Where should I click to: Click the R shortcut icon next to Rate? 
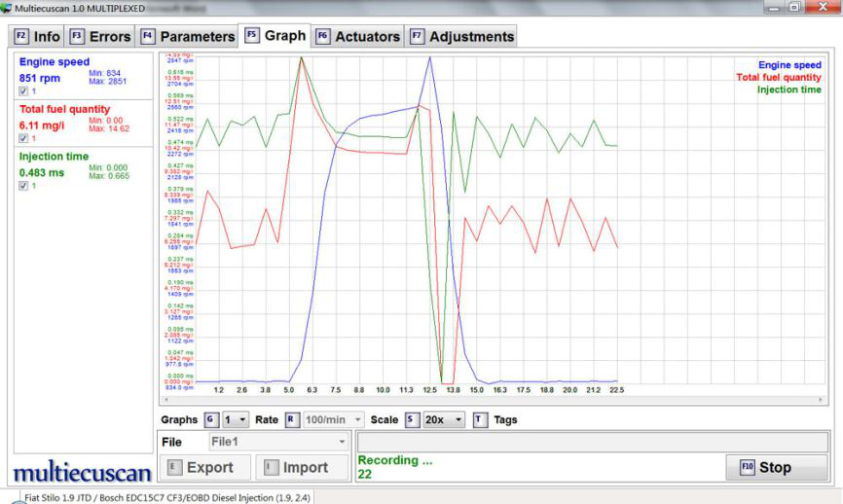[x=290, y=420]
